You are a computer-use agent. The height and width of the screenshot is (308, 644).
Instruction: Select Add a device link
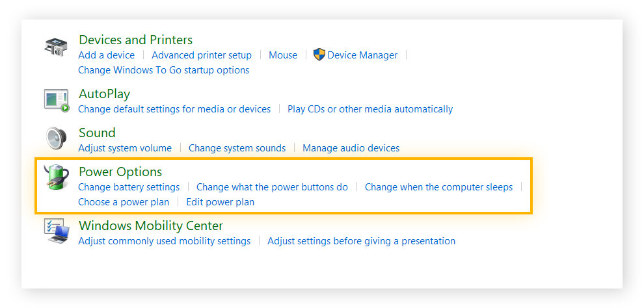[x=106, y=55]
